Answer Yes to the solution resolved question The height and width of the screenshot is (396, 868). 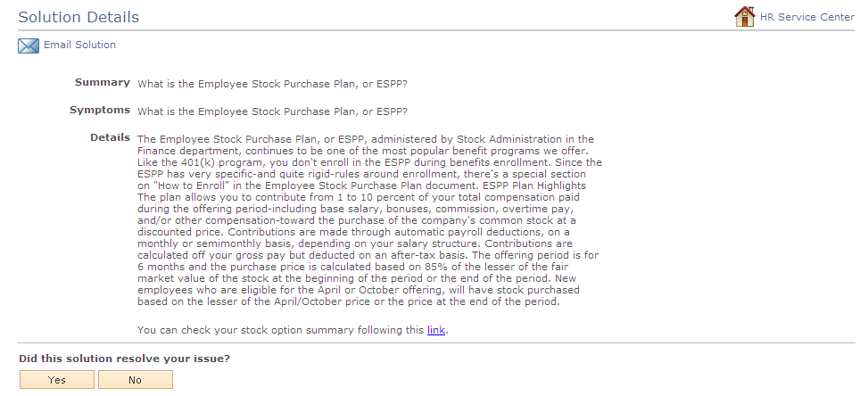coord(57,380)
